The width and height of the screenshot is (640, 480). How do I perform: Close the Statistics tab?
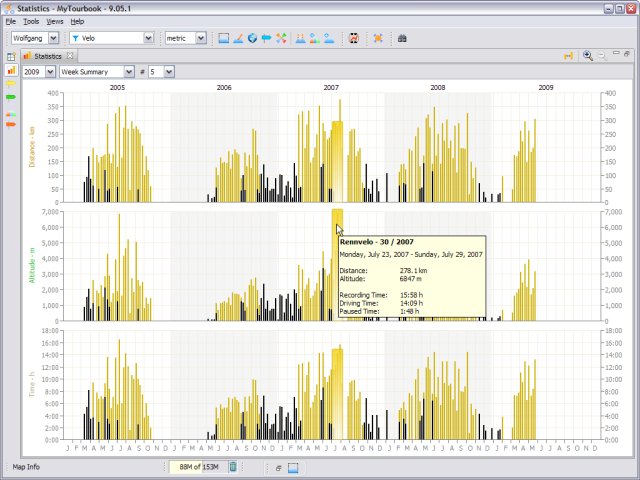[69, 56]
